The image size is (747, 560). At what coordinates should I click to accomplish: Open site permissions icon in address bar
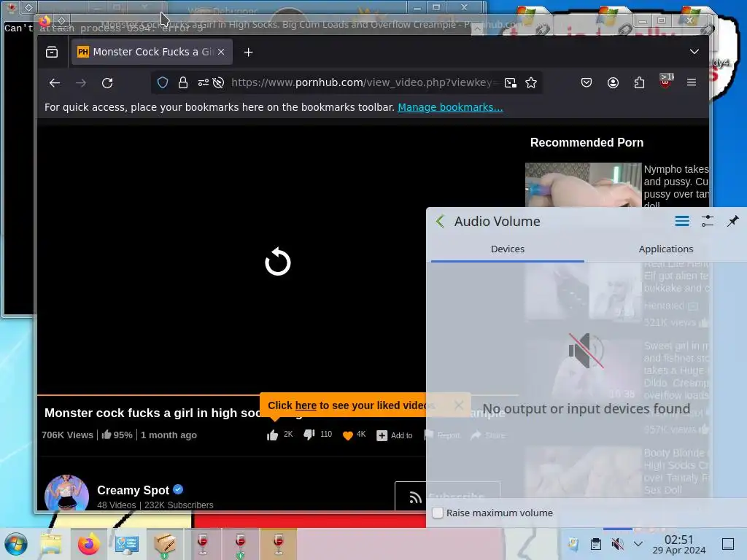pyautogui.click(x=204, y=83)
